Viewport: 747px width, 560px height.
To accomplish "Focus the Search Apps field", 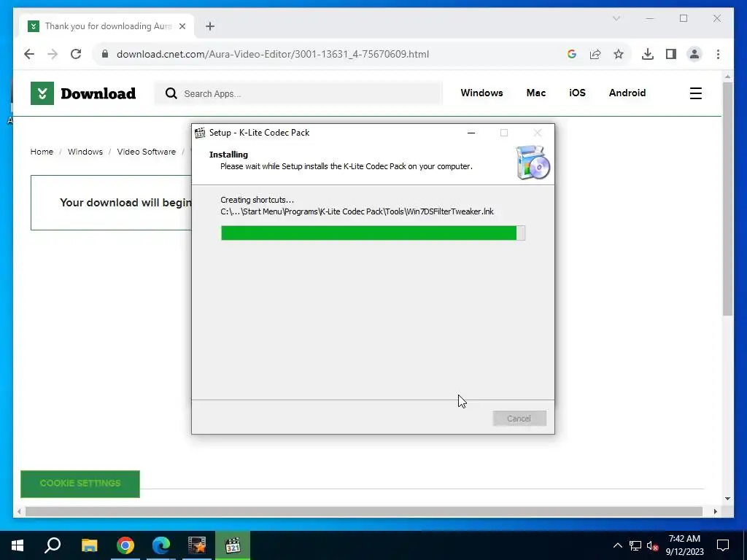I will coord(298,93).
